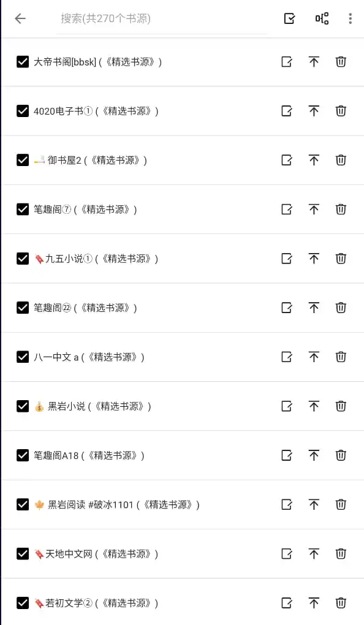
Task: Delete the 笔趣阁㉒ book source
Action: (341, 308)
